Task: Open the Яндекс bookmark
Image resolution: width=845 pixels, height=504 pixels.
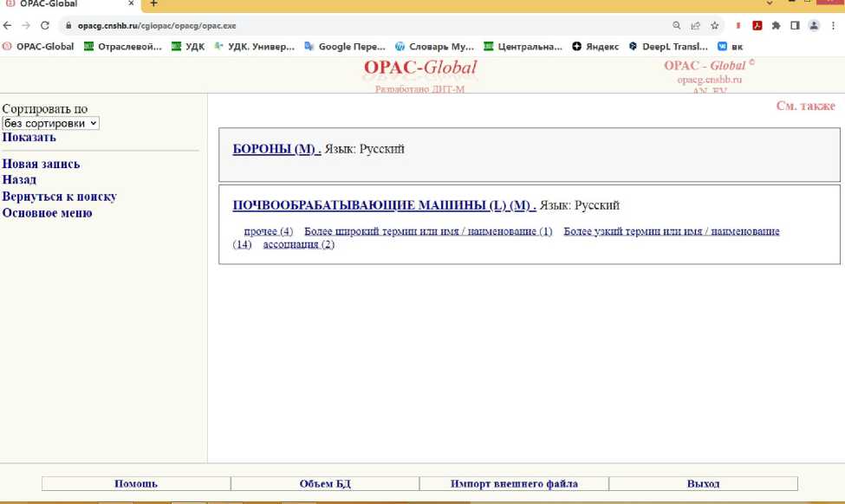Action: [595, 46]
